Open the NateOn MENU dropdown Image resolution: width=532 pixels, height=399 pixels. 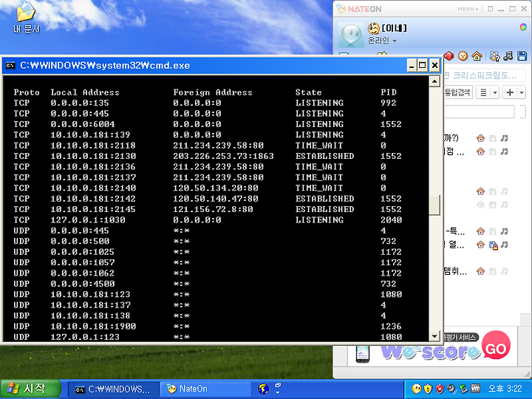468,9
